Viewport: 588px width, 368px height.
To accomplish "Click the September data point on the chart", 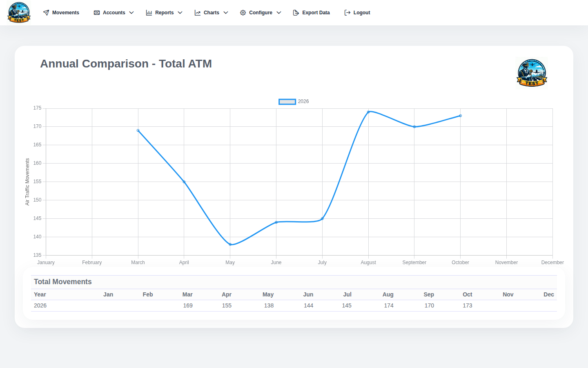I will 414,127.
